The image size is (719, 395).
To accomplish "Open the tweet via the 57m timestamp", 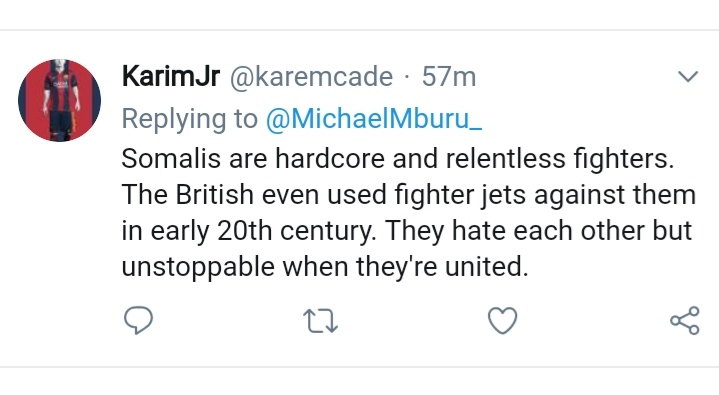I will pos(449,77).
